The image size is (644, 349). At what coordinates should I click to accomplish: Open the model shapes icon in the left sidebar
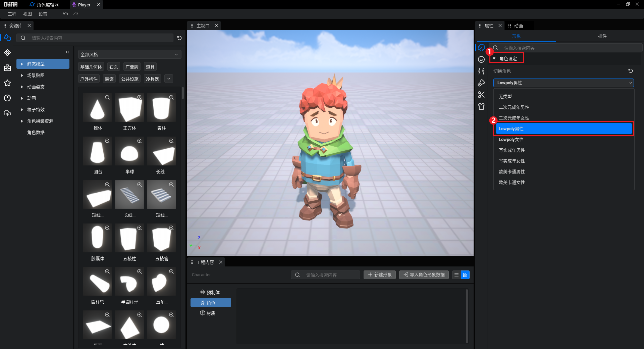(x=7, y=38)
